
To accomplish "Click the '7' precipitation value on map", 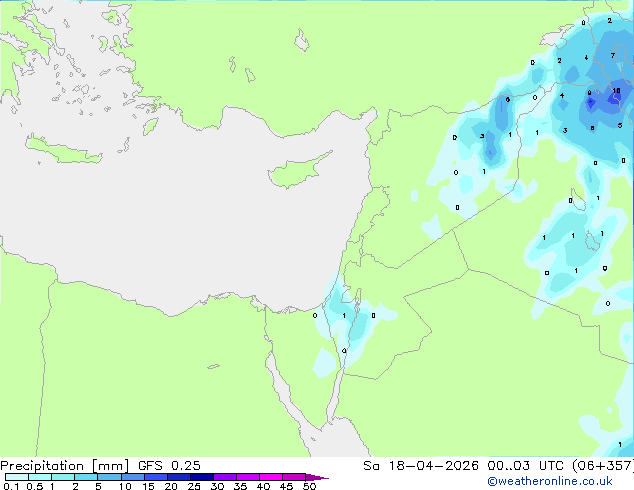I will coord(613,55).
